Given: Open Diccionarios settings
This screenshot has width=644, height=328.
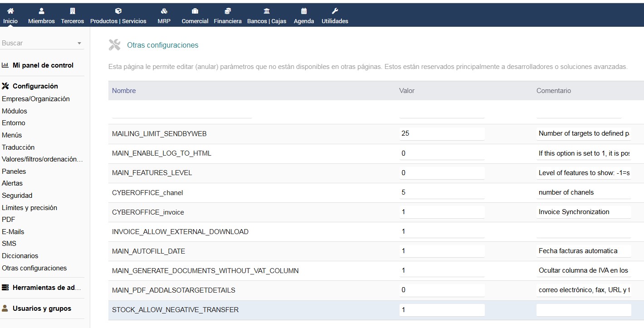Looking at the screenshot, I should point(20,256).
